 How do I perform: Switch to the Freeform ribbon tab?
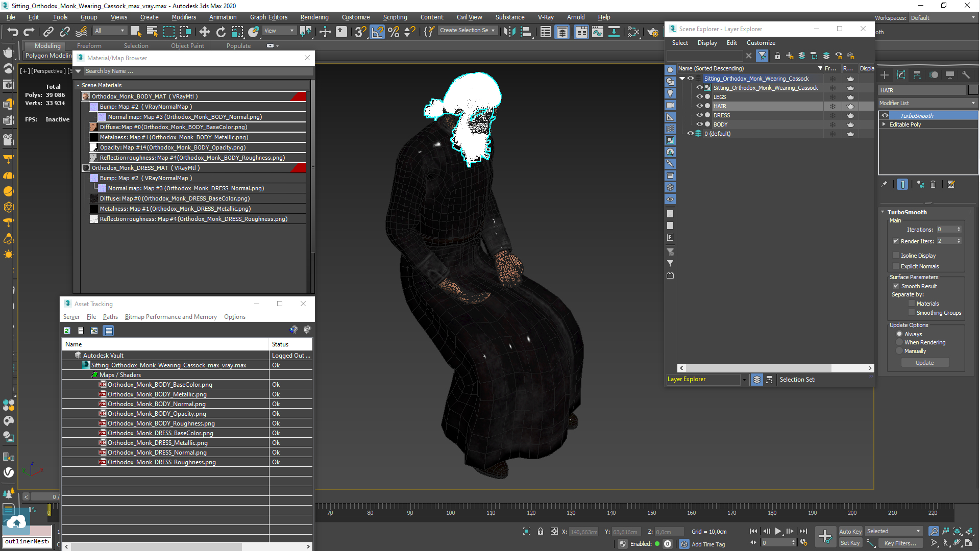coord(89,46)
